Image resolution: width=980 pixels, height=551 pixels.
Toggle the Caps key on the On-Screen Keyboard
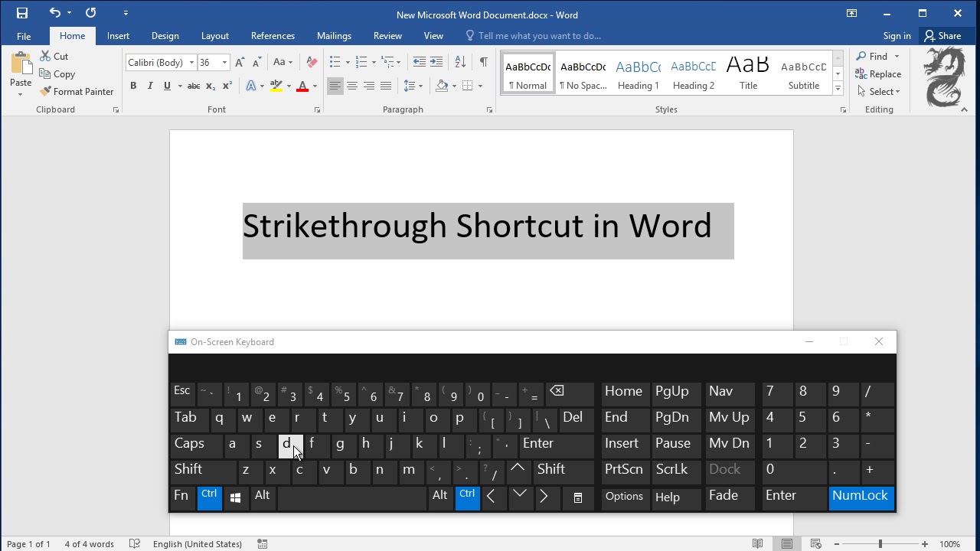pos(194,445)
